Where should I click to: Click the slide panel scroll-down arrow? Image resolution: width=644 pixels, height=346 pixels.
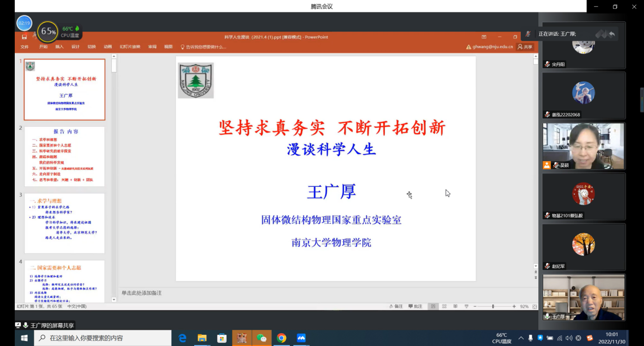pyautogui.click(x=114, y=300)
